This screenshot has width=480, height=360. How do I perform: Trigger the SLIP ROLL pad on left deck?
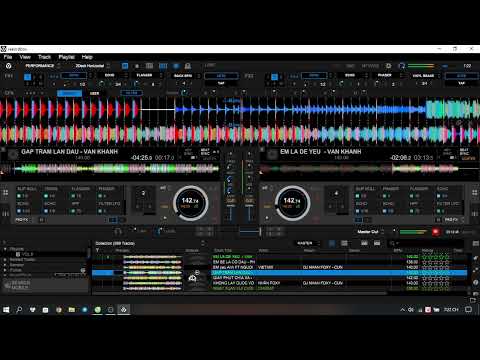click(28, 192)
